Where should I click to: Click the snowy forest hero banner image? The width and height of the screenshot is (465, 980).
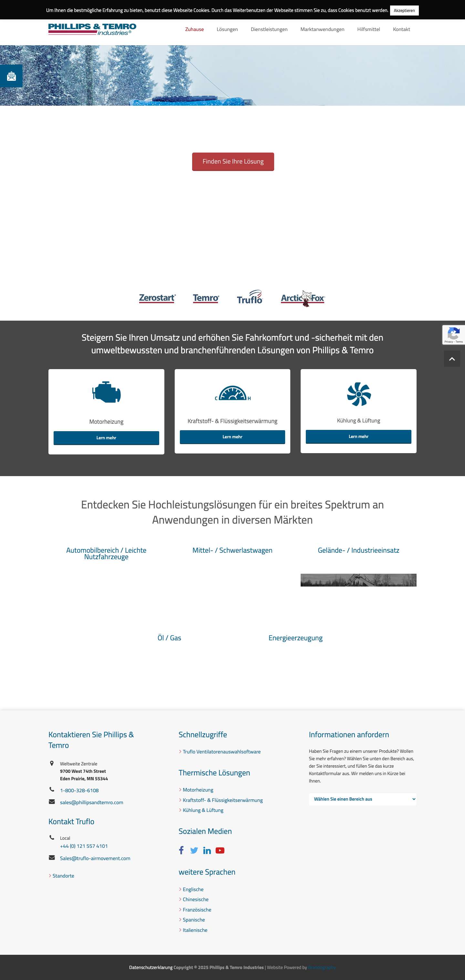pos(232,75)
